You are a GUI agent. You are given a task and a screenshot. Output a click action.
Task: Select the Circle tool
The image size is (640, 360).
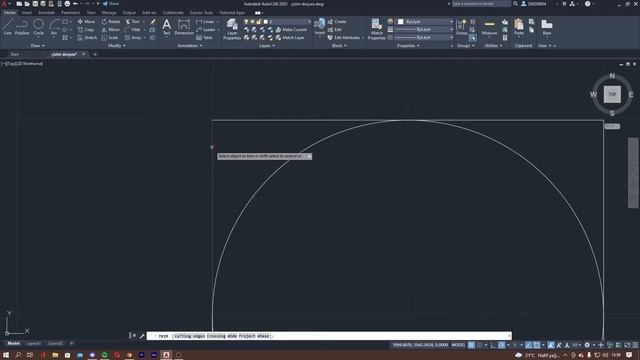(38, 27)
